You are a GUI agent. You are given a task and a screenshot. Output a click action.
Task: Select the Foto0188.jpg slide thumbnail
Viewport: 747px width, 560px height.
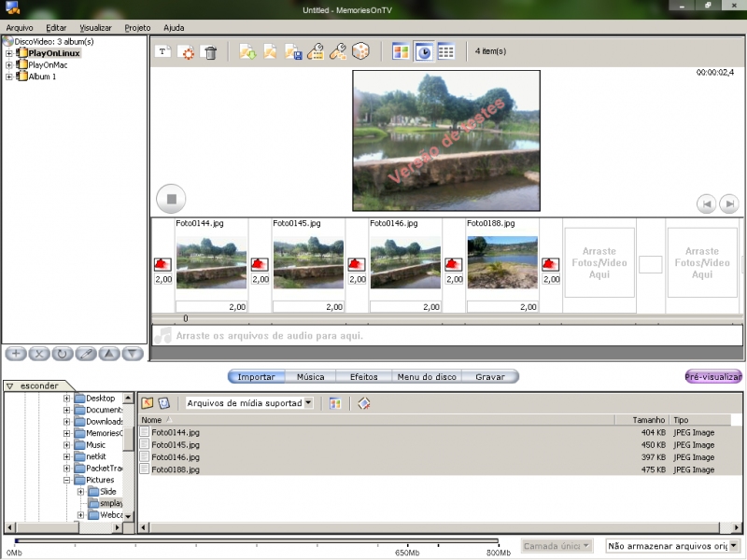pos(502,262)
